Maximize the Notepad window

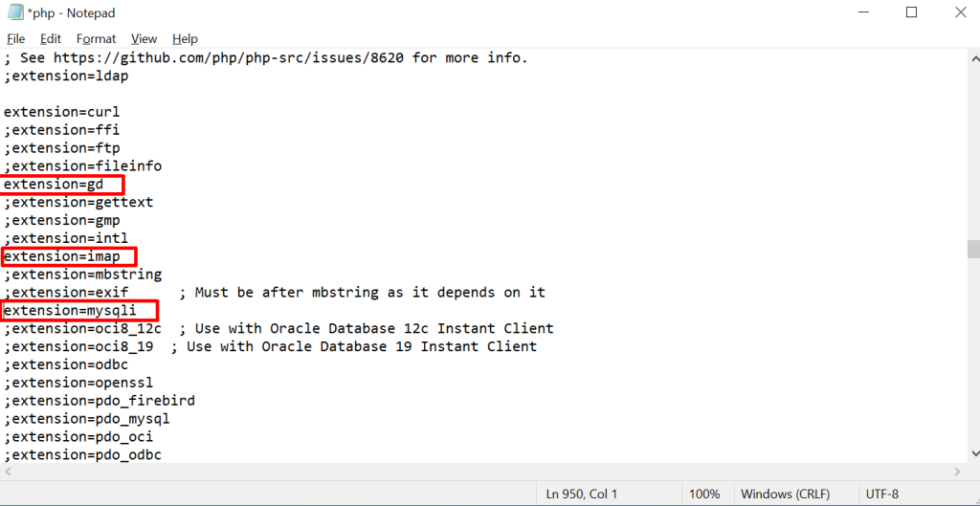tap(911, 12)
